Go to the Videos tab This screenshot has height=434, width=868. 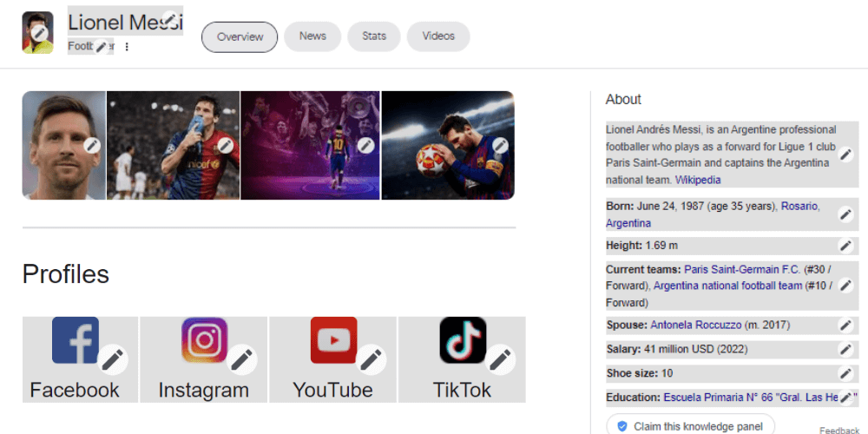click(x=438, y=36)
